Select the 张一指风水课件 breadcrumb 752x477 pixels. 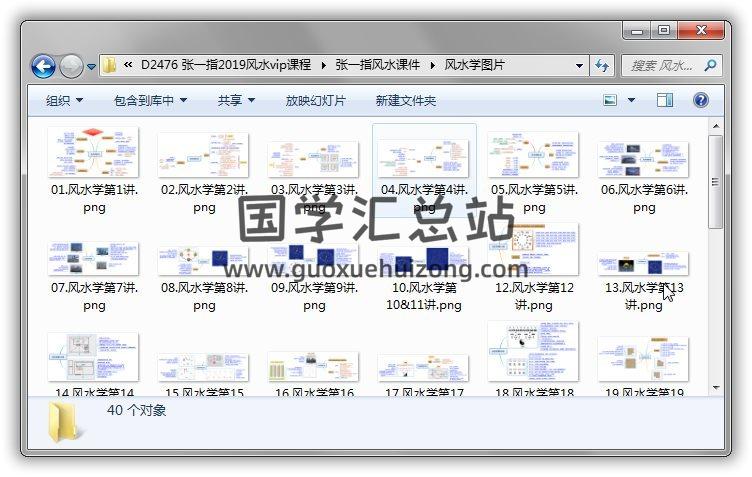(377, 66)
